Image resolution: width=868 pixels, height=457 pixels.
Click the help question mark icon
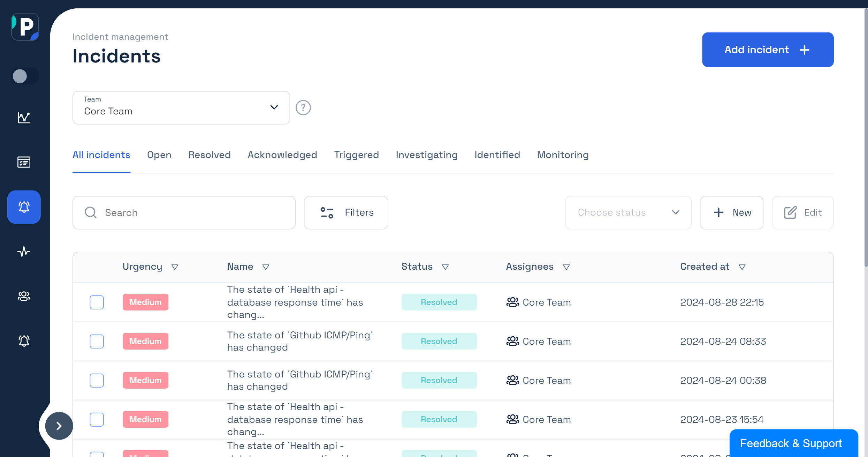[x=303, y=107]
